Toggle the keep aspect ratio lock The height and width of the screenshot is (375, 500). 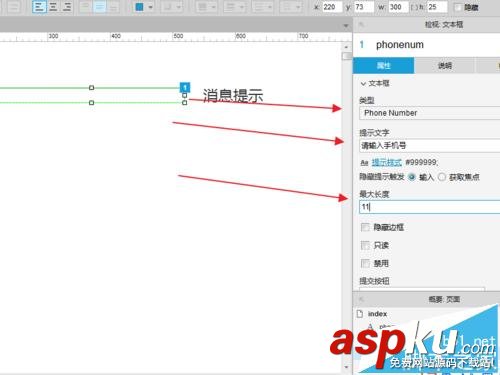(x=414, y=7)
